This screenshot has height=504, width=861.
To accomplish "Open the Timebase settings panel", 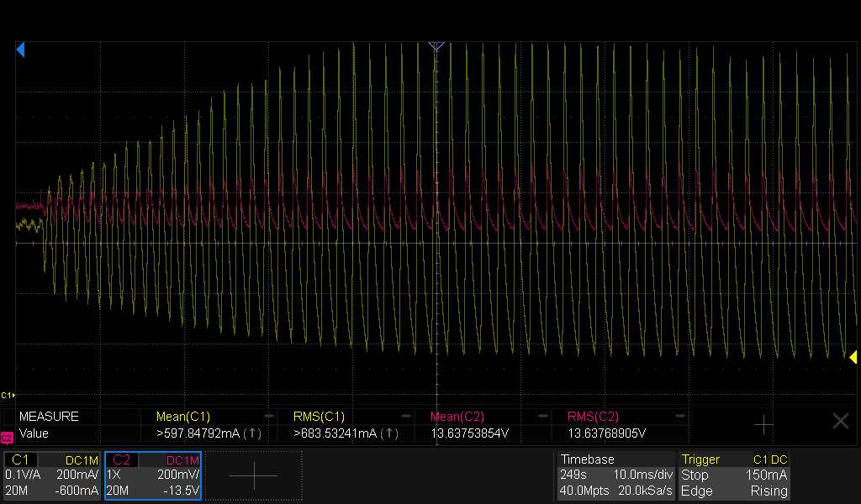I will tap(615, 475).
